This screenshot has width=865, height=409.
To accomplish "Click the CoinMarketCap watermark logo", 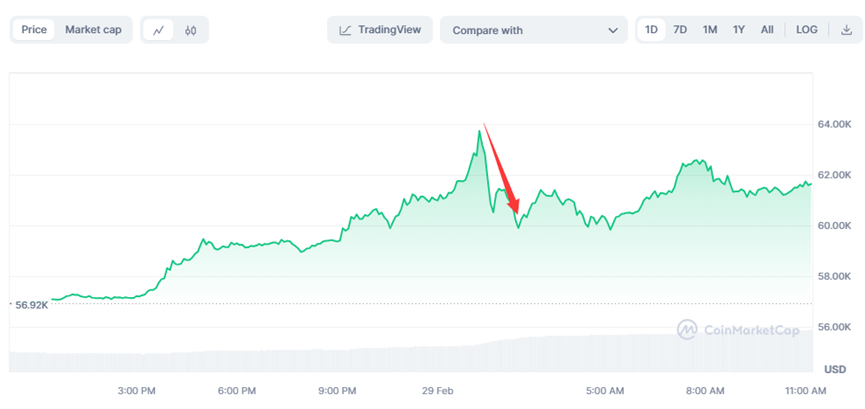I will point(687,329).
